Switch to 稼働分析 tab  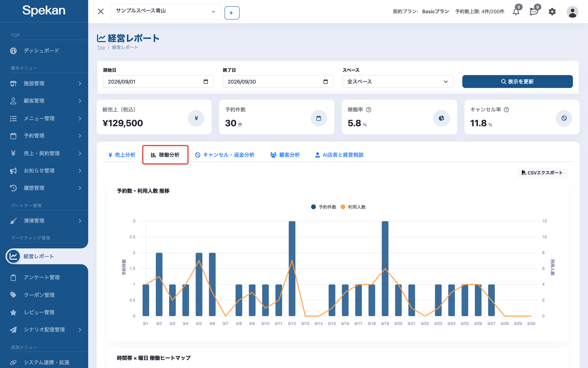(x=165, y=155)
